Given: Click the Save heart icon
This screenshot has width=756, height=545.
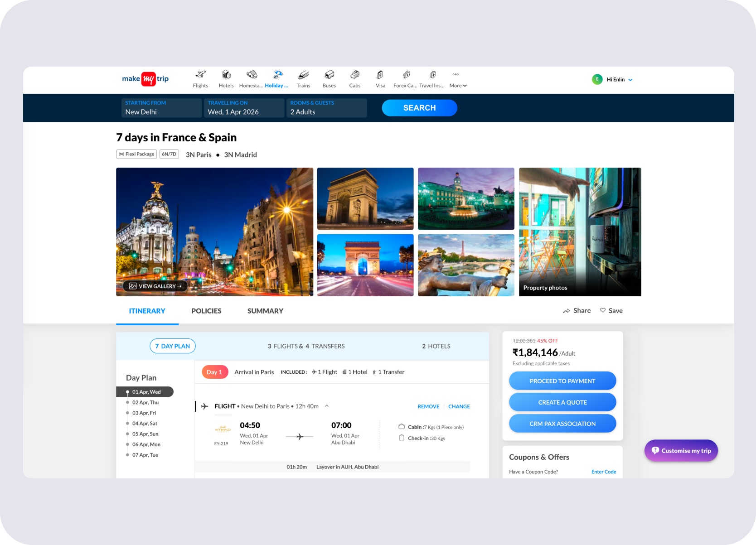Looking at the screenshot, I should (603, 310).
